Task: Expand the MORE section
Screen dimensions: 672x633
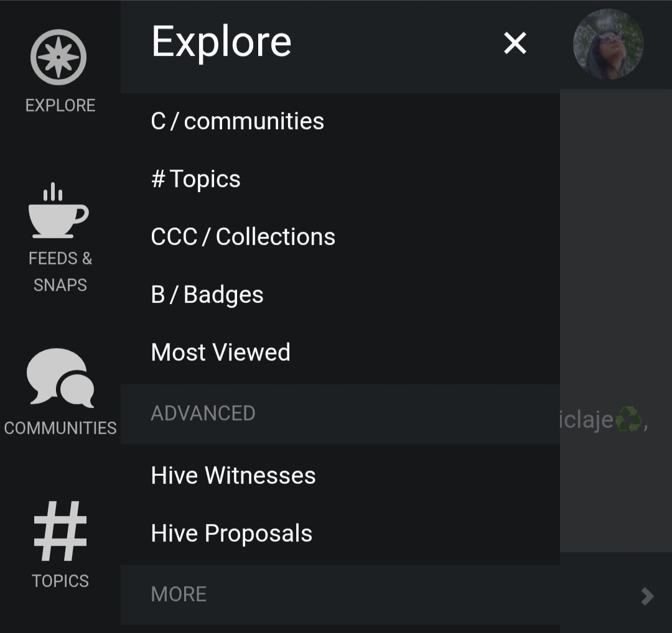Action: pos(179,594)
